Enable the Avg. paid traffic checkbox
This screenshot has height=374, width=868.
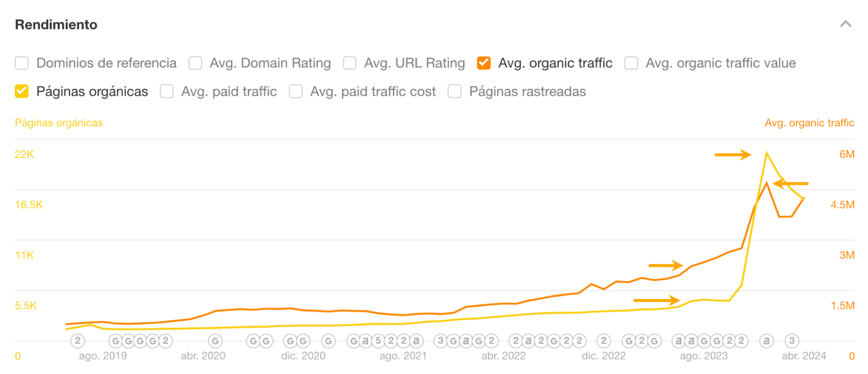coord(166,91)
